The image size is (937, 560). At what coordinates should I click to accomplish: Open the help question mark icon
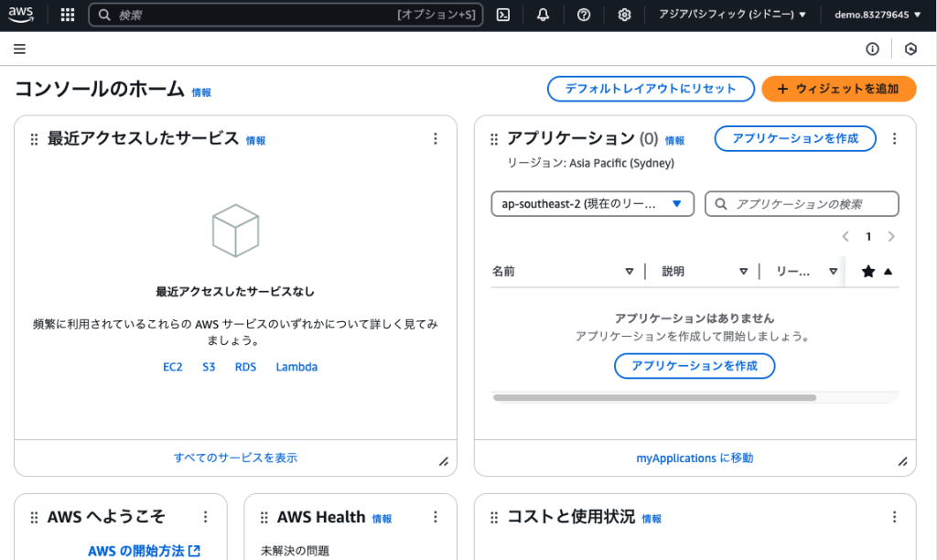pyautogui.click(x=584, y=15)
